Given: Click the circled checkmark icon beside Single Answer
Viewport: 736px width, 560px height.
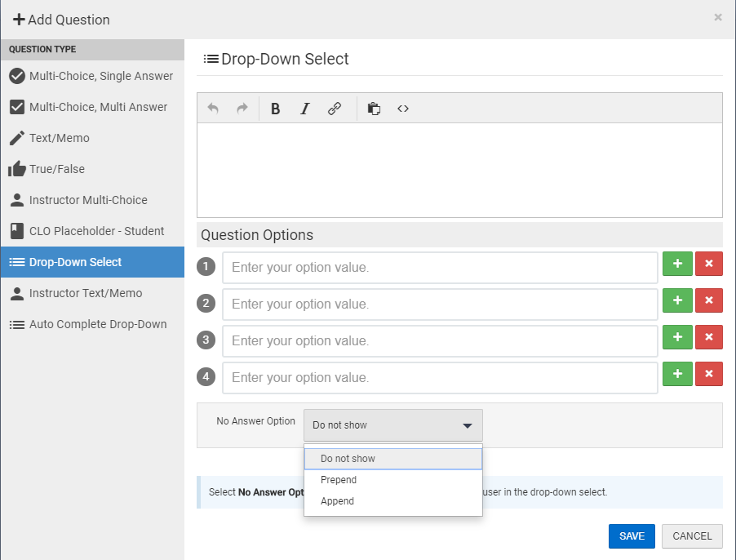Looking at the screenshot, I should [17, 76].
